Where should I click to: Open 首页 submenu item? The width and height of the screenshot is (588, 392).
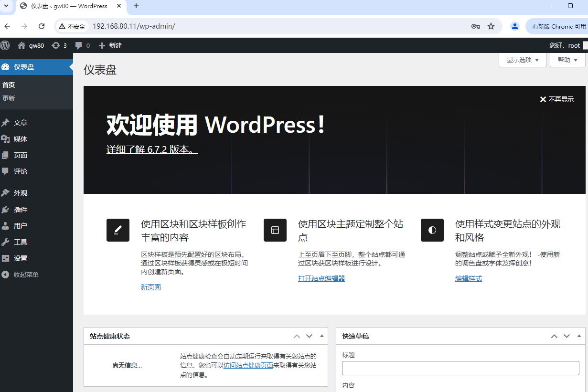(9, 85)
